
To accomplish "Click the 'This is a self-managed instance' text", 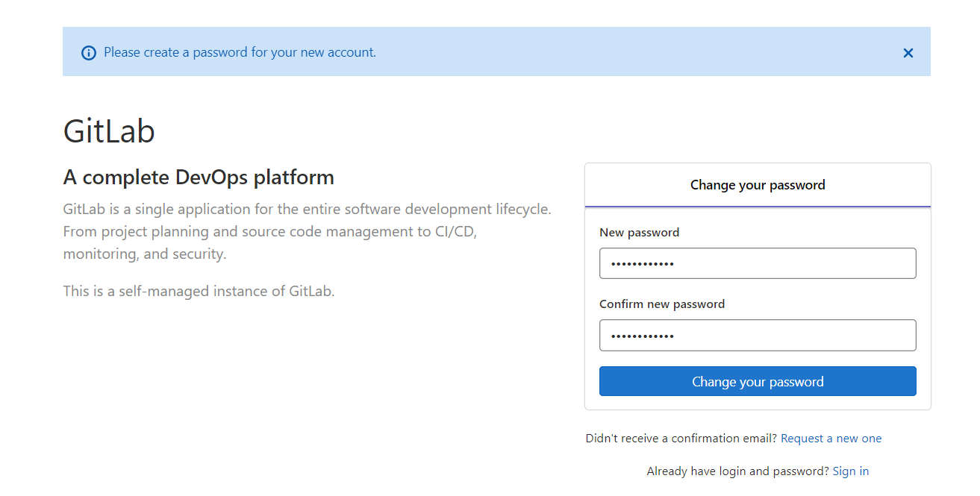I will pos(199,291).
